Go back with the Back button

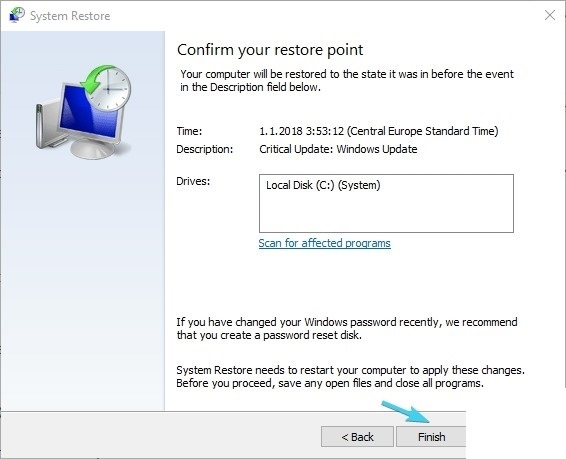coord(357,437)
